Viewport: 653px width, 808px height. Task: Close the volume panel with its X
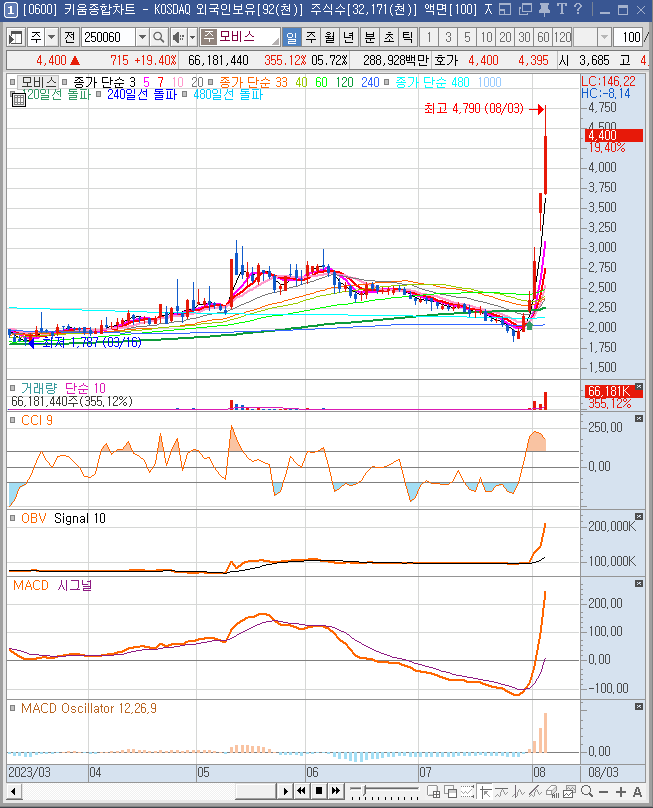(639, 386)
